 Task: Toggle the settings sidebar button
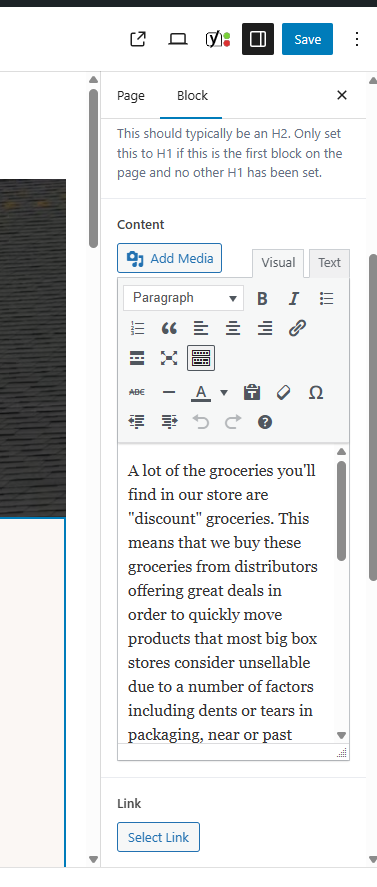coord(258,39)
